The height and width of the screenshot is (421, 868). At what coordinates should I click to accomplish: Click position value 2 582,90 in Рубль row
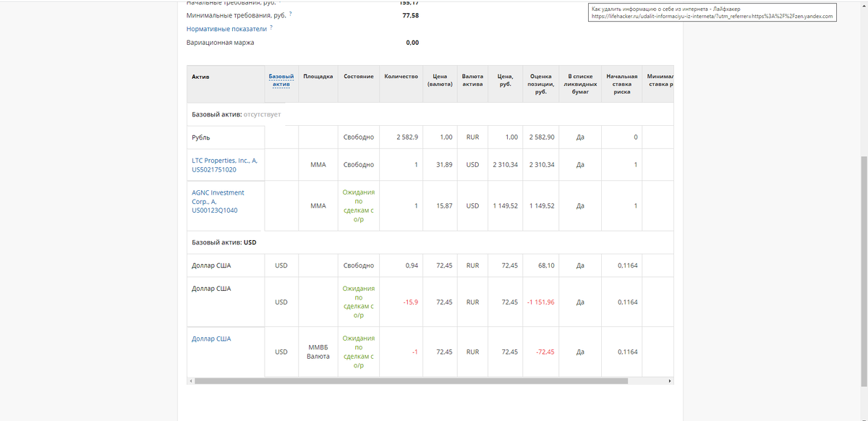click(542, 137)
